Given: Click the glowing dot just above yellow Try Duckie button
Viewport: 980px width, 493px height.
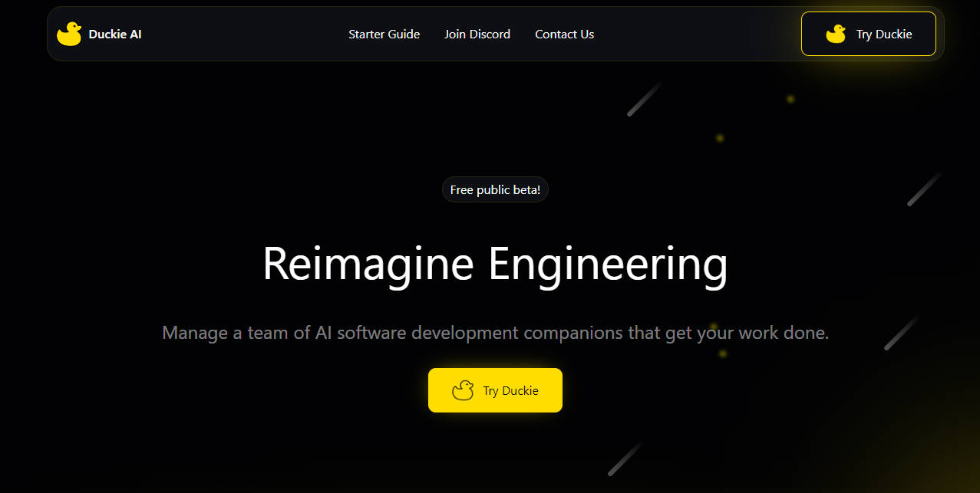Looking at the screenshot, I should click(x=722, y=353).
